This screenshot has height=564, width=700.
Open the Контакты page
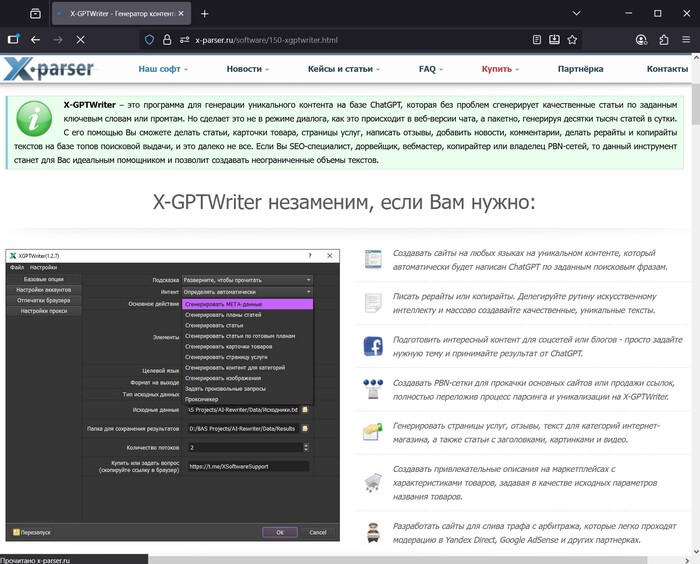(667, 69)
